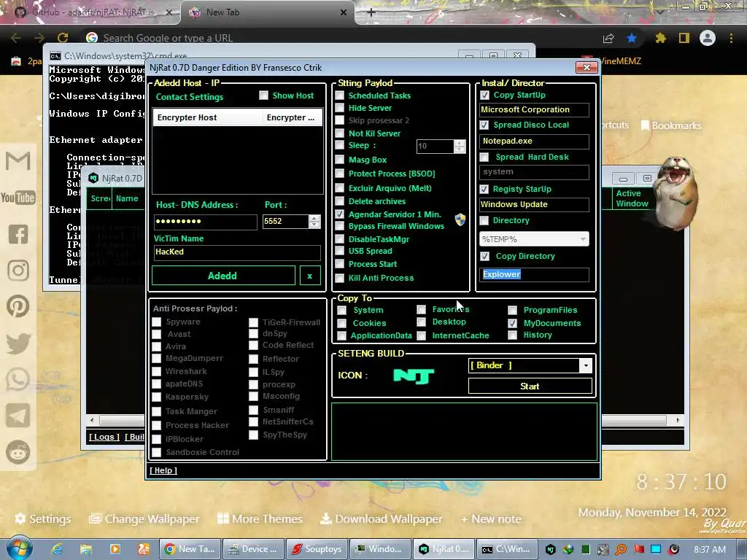This screenshot has width=747, height=560.
Task: Tick the Scheduled Tasks checkbox
Action: [340, 96]
